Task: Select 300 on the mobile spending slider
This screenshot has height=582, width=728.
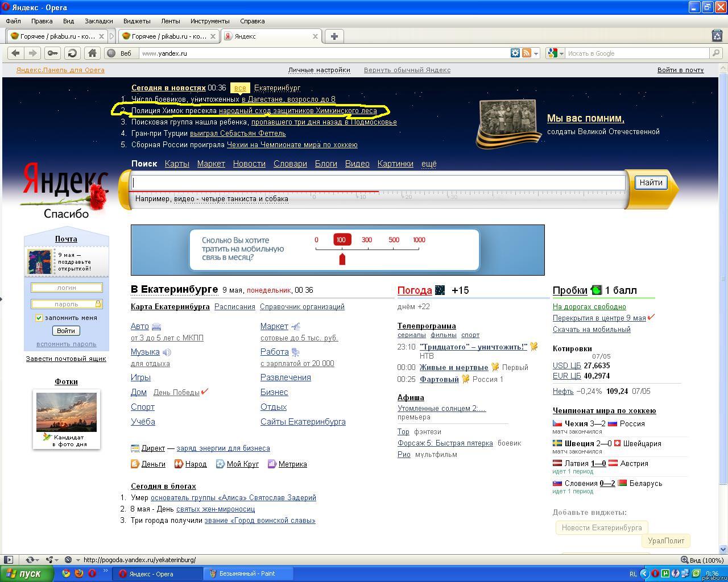Action: tap(367, 240)
